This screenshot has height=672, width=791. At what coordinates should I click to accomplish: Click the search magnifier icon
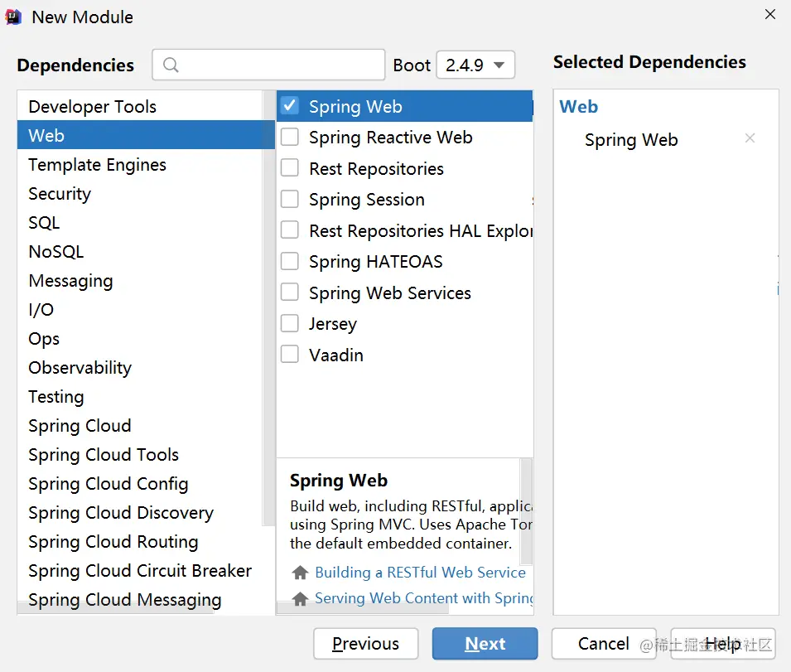171,65
